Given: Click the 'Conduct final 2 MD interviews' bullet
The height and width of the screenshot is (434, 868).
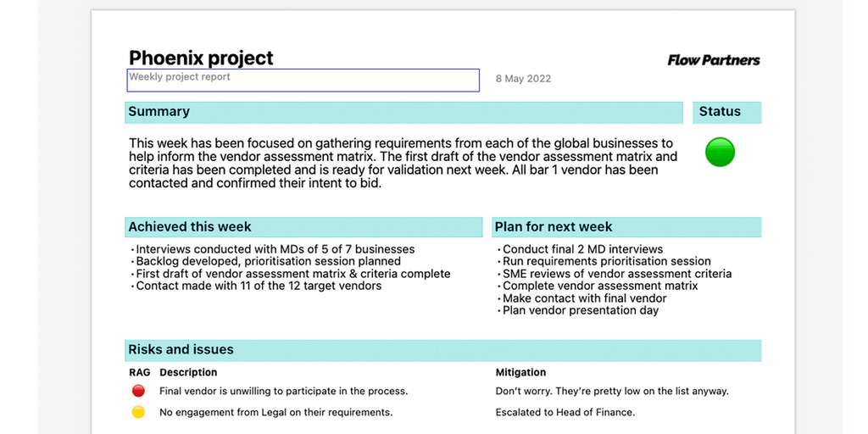Looking at the screenshot, I should [582, 249].
